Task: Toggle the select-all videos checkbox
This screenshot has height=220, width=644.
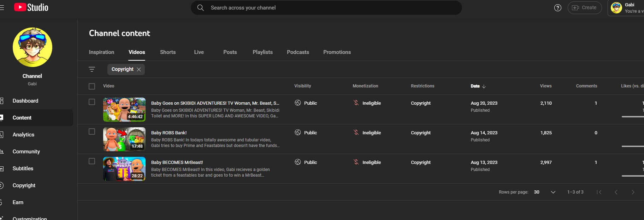Action: (92, 86)
